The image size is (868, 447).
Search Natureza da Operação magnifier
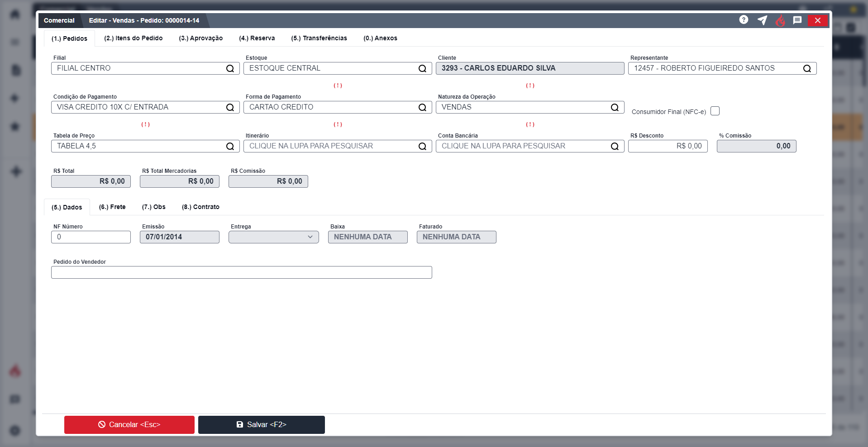[615, 107]
